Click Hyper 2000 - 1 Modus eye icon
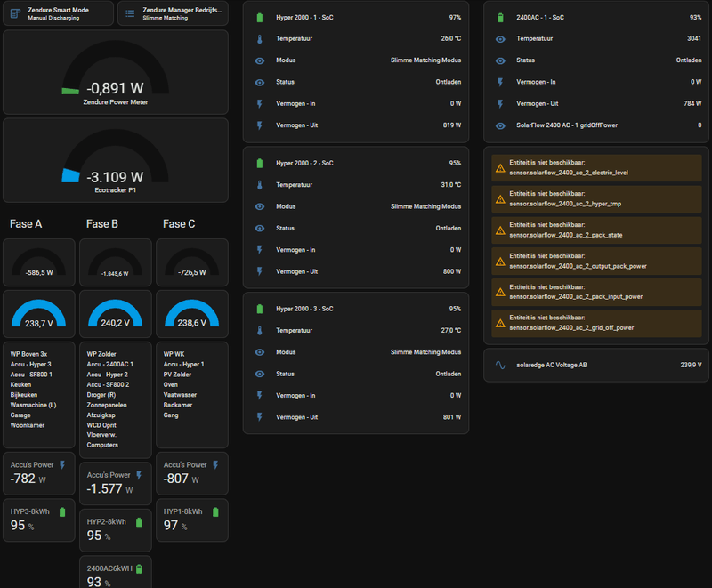The width and height of the screenshot is (712, 588). 260,60
